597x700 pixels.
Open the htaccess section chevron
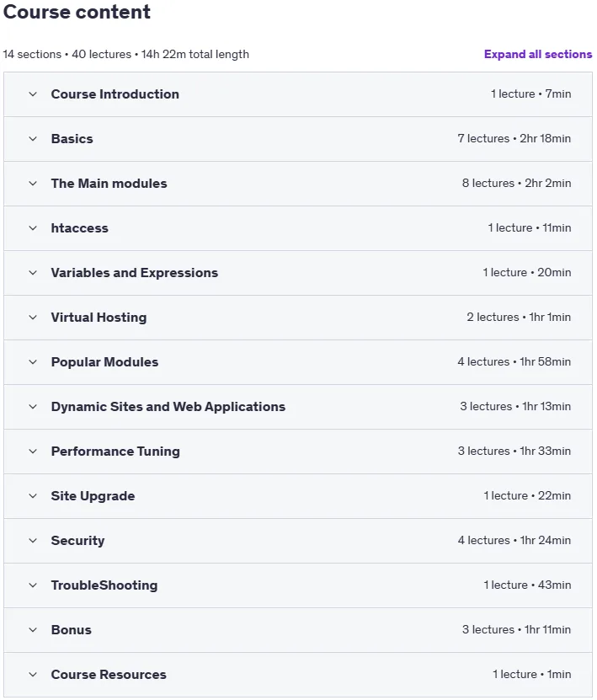[33, 228]
